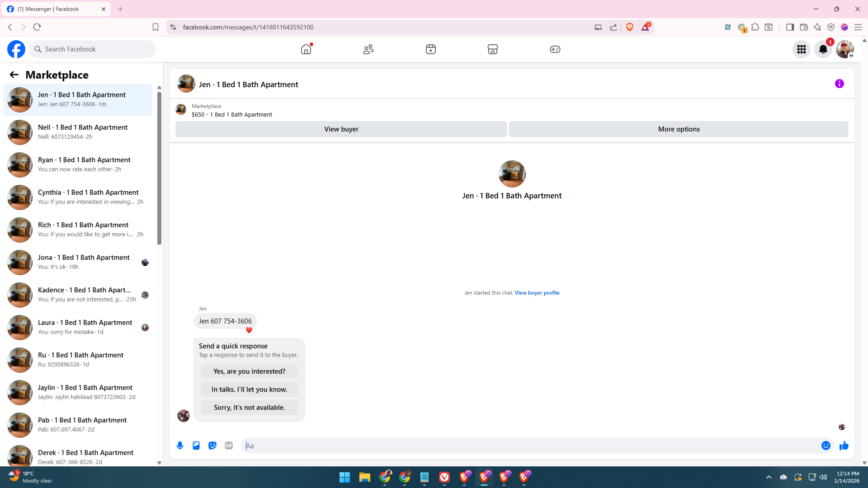This screenshot has width=868, height=488.
Task: Attach a photo using the image icon
Action: [196, 446]
